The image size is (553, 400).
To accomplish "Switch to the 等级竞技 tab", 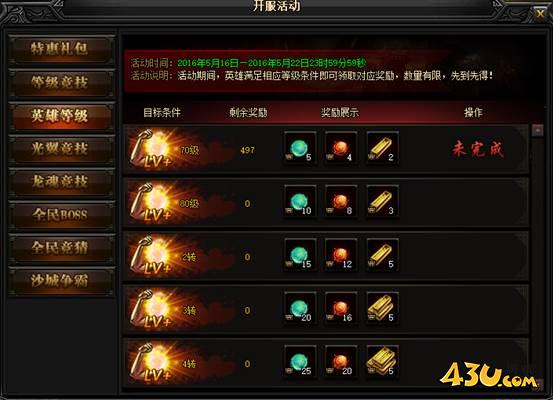I will [61, 83].
